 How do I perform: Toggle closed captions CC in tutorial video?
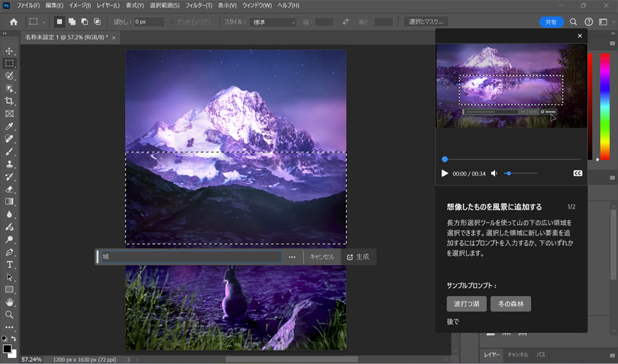pos(577,173)
